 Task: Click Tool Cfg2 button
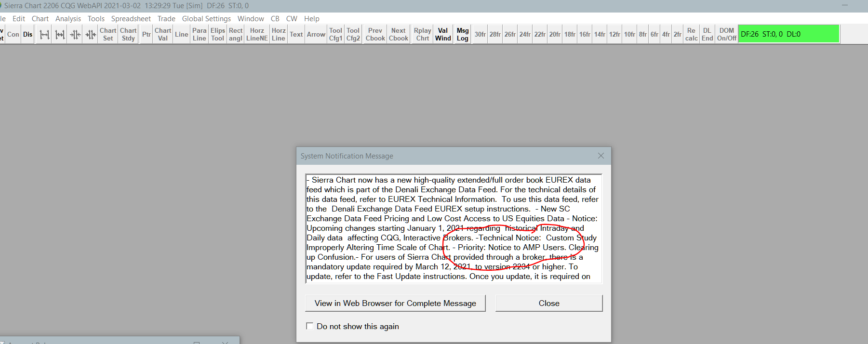(x=353, y=34)
